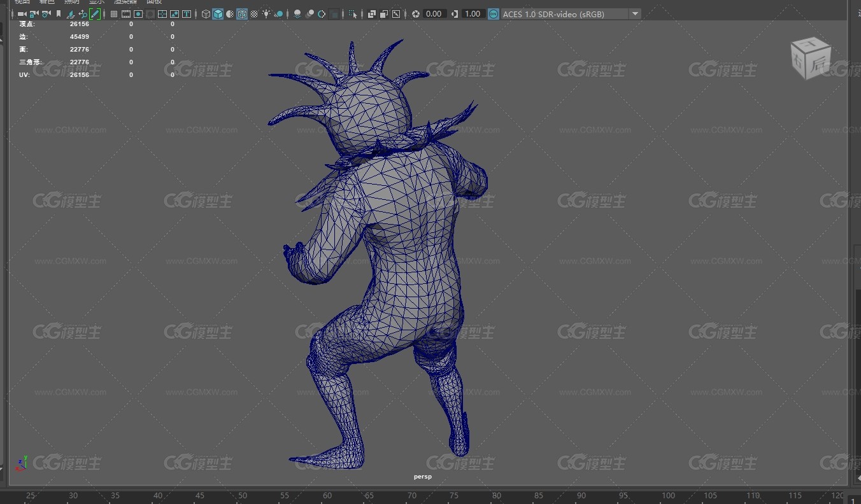Click the Exposure aperture icon
The width and height of the screenshot is (861, 504).
(x=415, y=14)
